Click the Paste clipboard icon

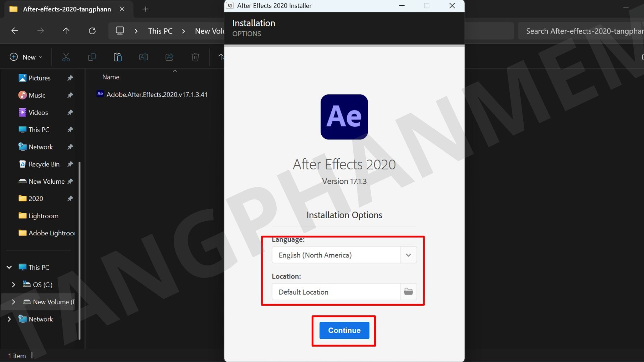pos(117,57)
